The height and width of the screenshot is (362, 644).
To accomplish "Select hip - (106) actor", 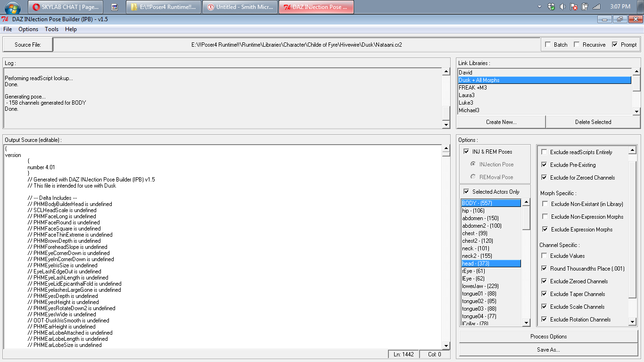I will [491, 211].
